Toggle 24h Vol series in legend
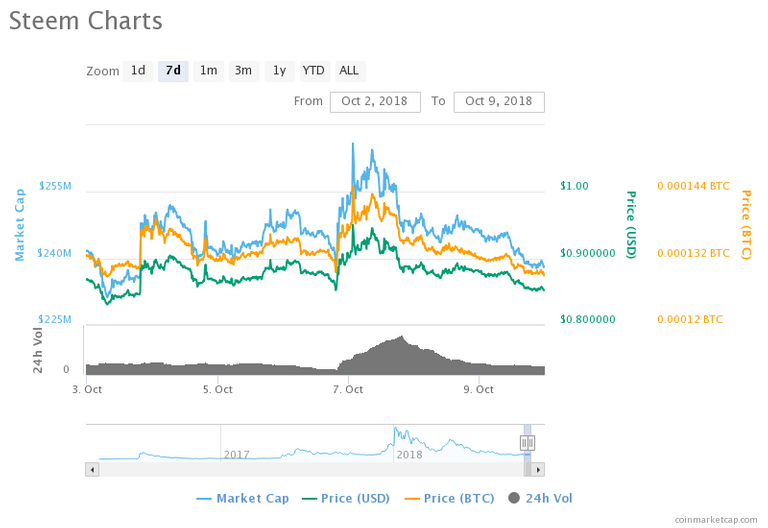Image resolution: width=768 pixels, height=528 pixels. coord(540,499)
